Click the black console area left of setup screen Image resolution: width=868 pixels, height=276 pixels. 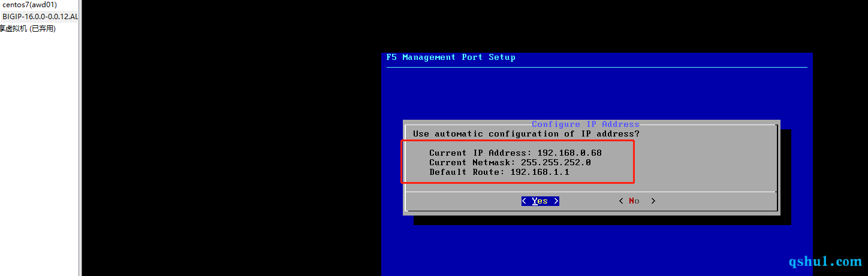(x=228, y=150)
